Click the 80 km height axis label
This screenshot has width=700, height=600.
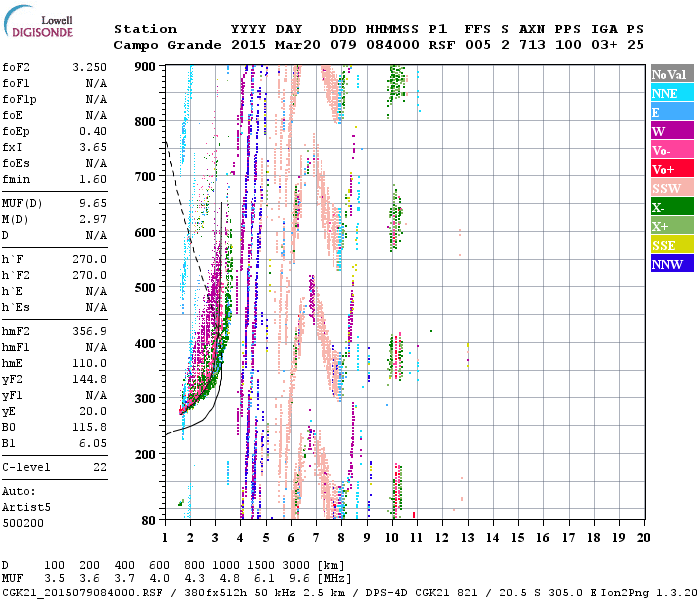coord(149,520)
